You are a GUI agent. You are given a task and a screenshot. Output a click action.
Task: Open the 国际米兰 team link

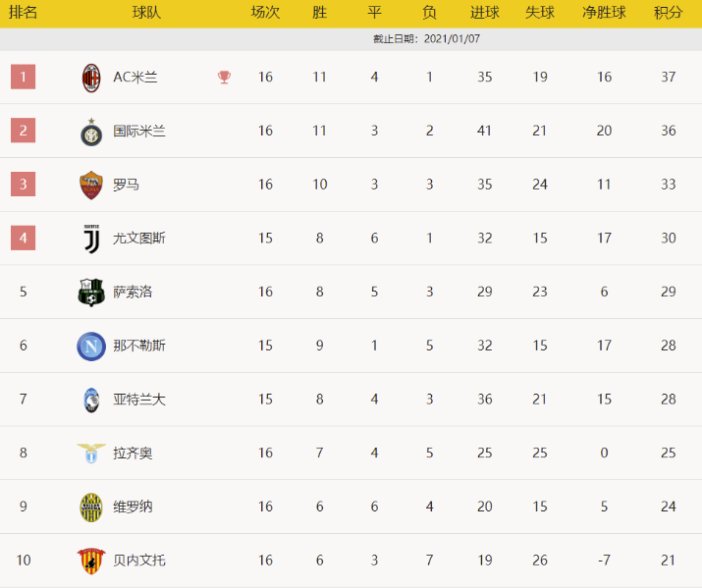[x=139, y=132]
